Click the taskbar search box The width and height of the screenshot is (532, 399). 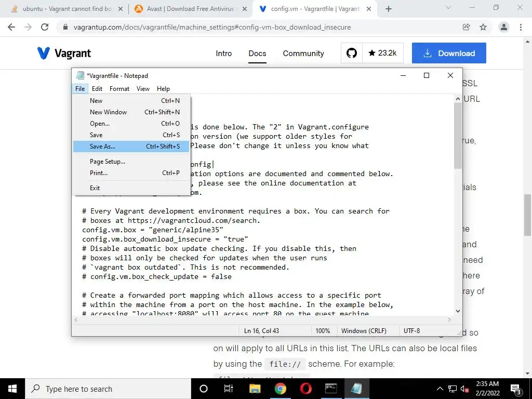click(108, 389)
